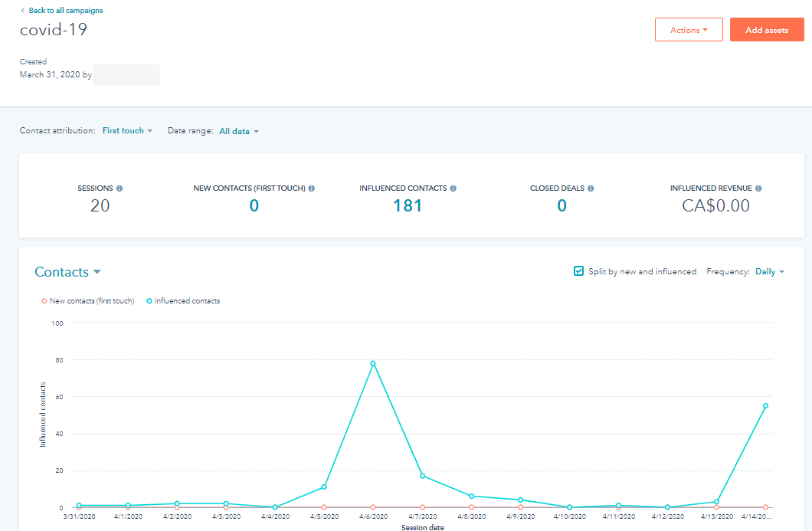Select the last influenced contacts point at 4/14

pos(765,405)
